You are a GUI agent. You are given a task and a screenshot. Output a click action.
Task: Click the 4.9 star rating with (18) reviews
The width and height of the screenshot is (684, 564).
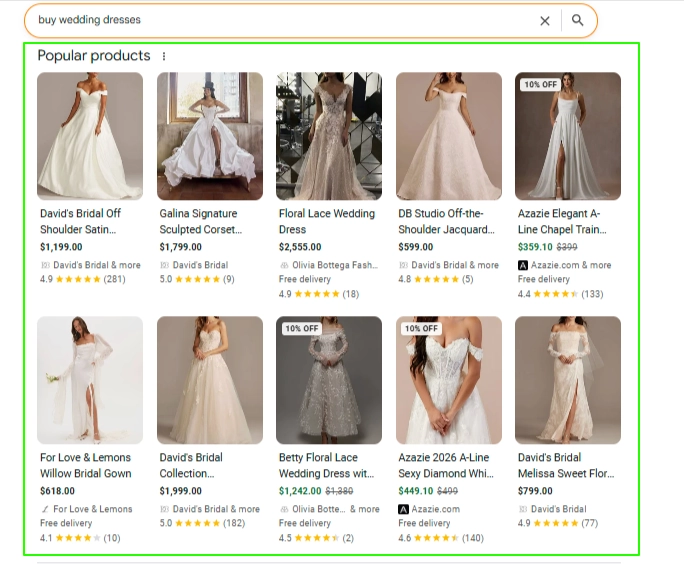[319, 294]
